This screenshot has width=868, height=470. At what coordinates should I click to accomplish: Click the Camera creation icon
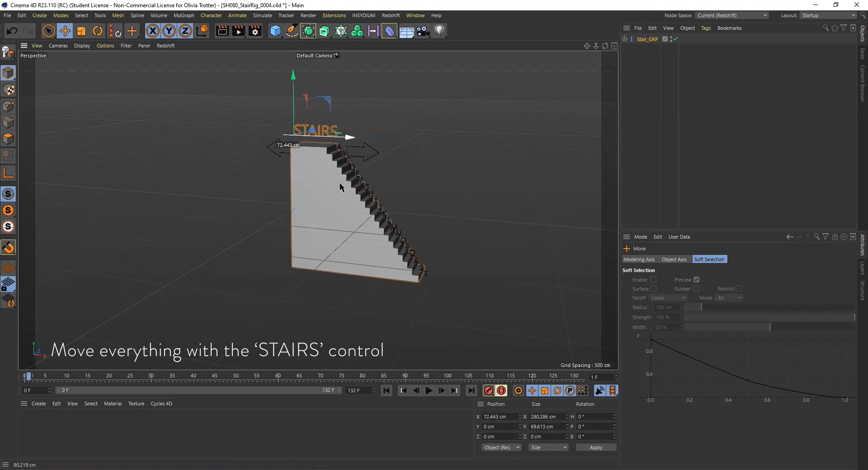(423, 30)
